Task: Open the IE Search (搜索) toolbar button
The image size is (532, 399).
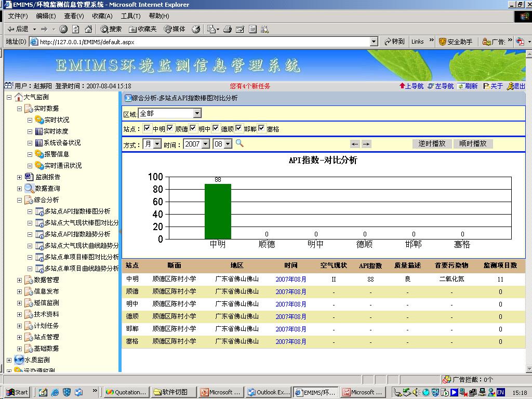Action: click(111, 29)
